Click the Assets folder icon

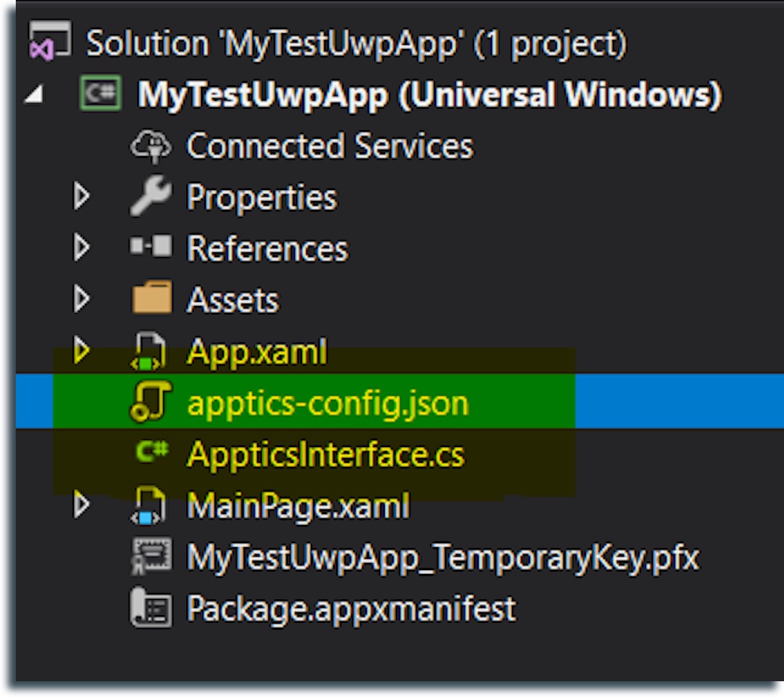pyautogui.click(x=150, y=300)
